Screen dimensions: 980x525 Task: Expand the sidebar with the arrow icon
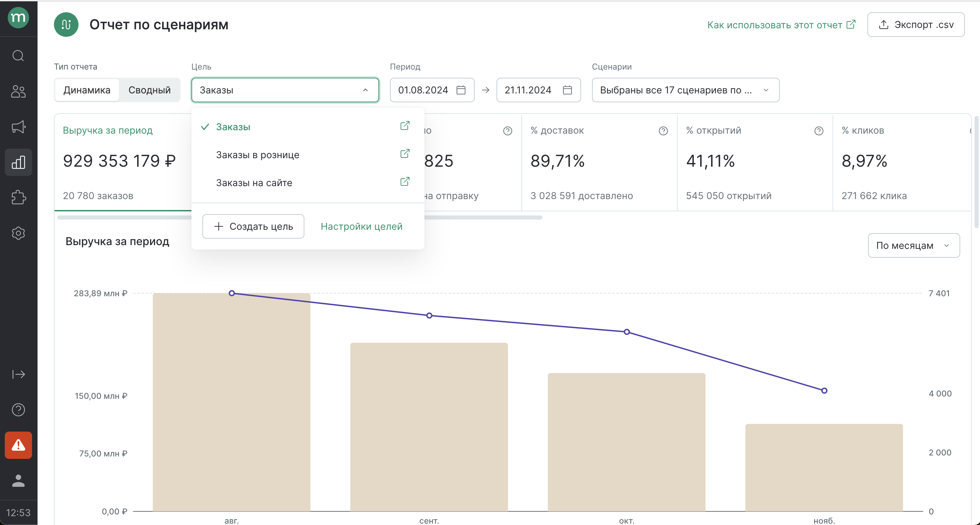[x=18, y=374]
